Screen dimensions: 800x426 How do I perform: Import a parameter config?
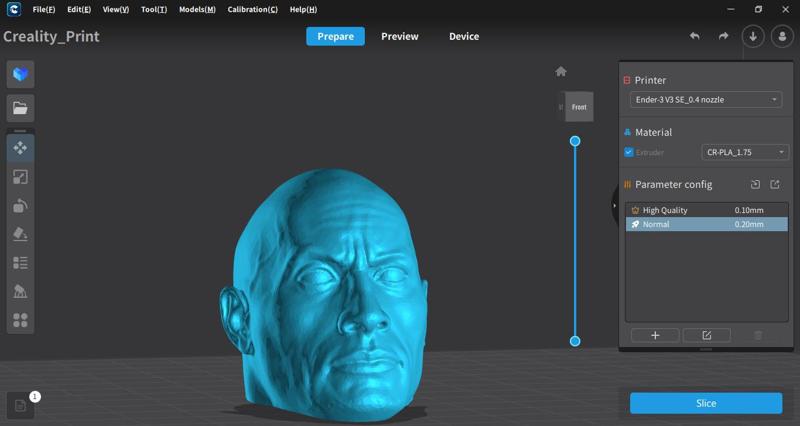(756, 185)
